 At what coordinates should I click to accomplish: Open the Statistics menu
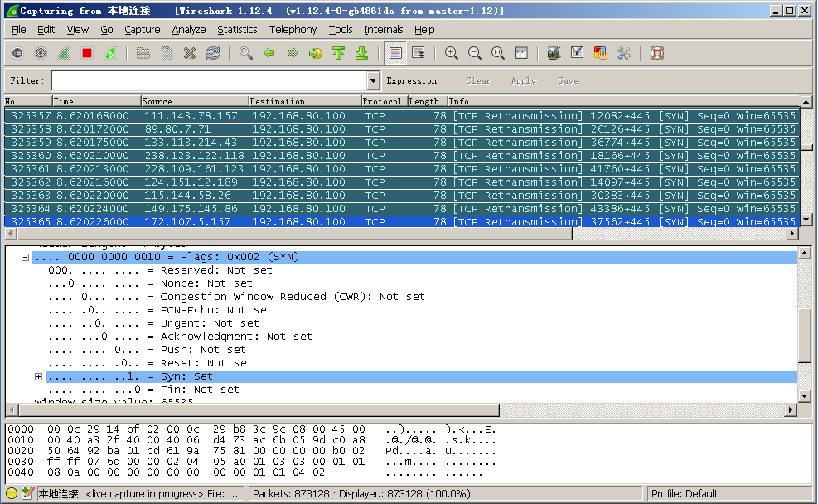pos(237,30)
